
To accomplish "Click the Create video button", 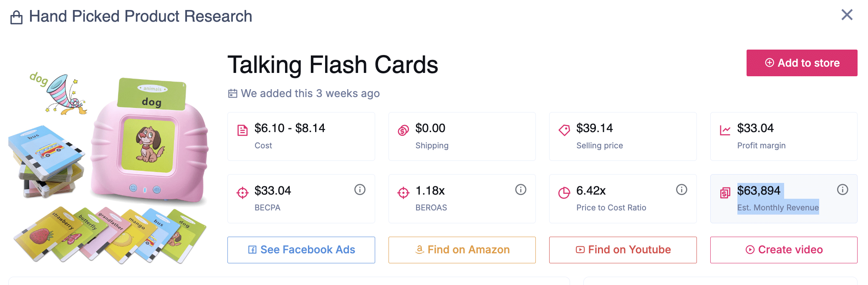I will click(x=783, y=250).
